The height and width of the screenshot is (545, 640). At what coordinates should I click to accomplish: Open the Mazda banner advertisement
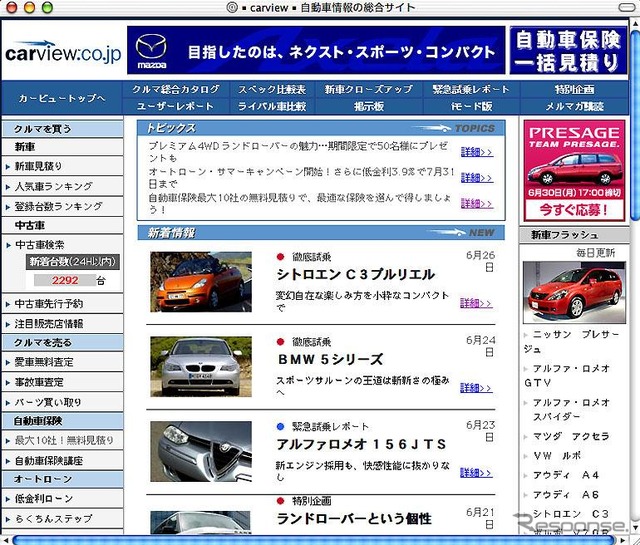(316, 50)
